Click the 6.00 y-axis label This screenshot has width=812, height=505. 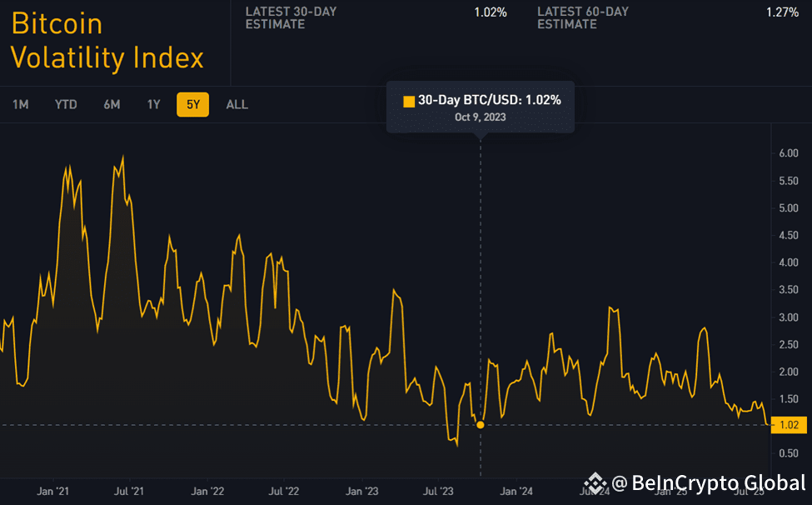point(789,153)
